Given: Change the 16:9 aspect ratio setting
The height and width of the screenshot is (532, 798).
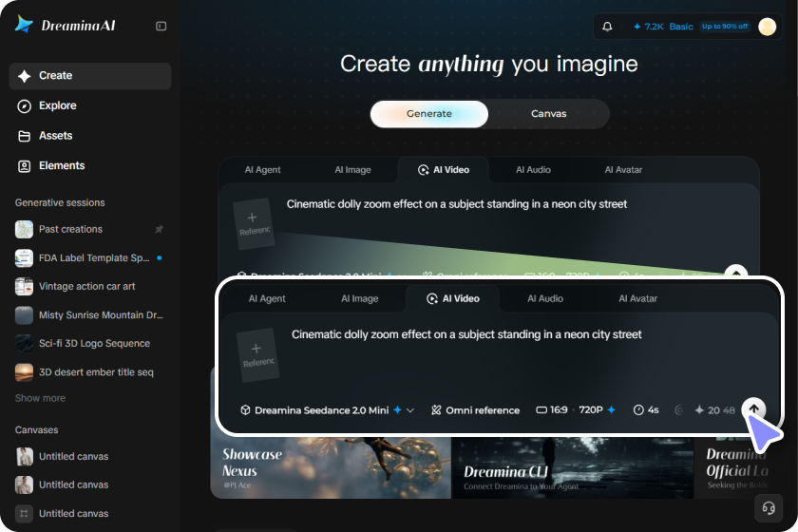Looking at the screenshot, I should pos(552,410).
